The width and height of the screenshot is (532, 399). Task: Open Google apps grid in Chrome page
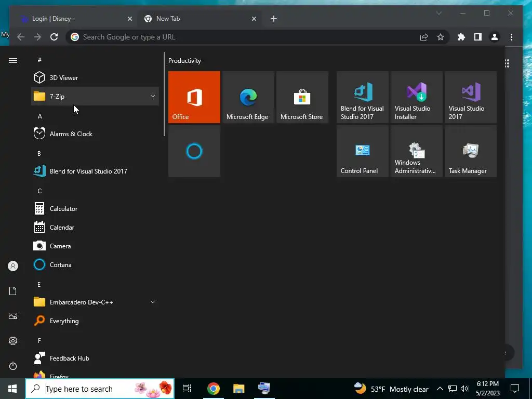pyautogui.click(x=507, y=63)
